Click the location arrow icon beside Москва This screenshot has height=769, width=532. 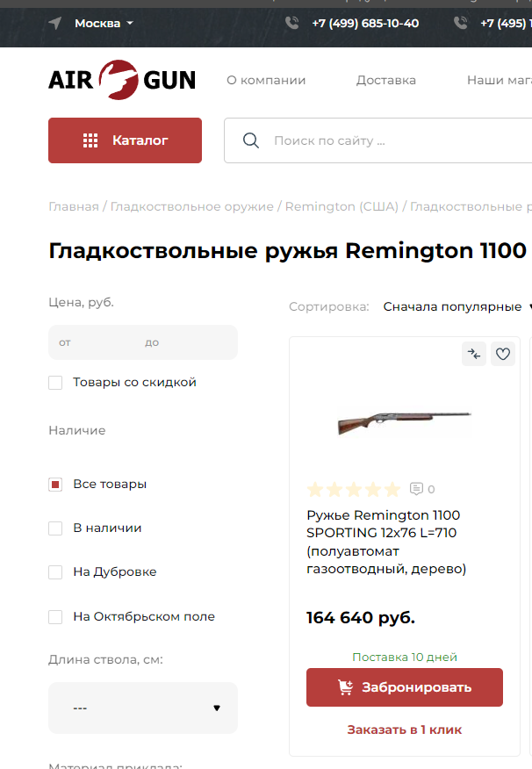click(55, 23)
